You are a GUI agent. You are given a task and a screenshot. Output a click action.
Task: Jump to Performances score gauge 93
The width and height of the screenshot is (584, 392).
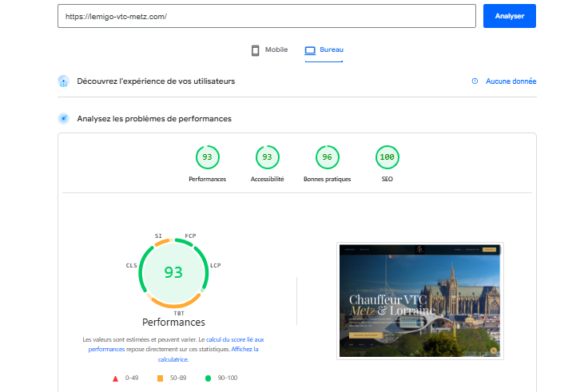coord(208,157)
